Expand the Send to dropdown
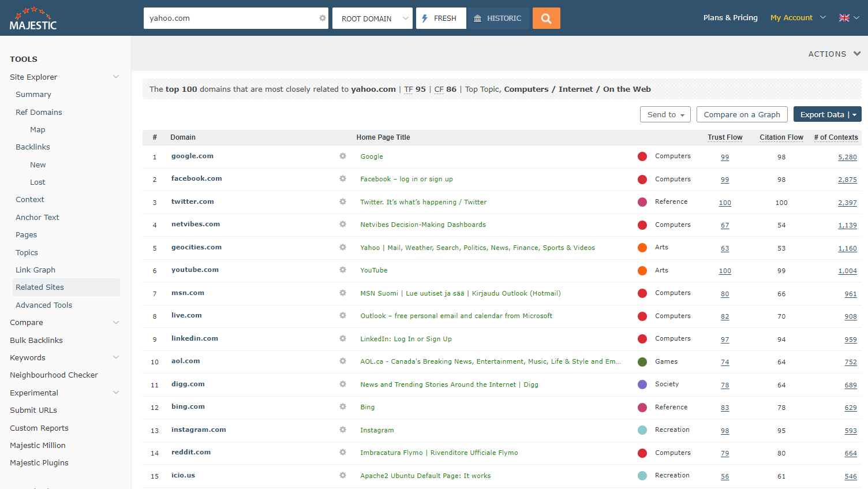 pos(665,114)
